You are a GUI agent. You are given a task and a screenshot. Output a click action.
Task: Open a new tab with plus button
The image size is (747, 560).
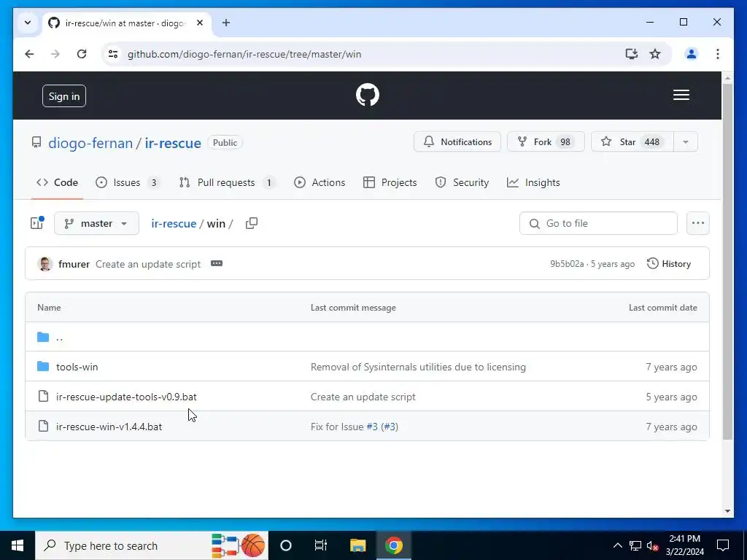tap(226, 23)
